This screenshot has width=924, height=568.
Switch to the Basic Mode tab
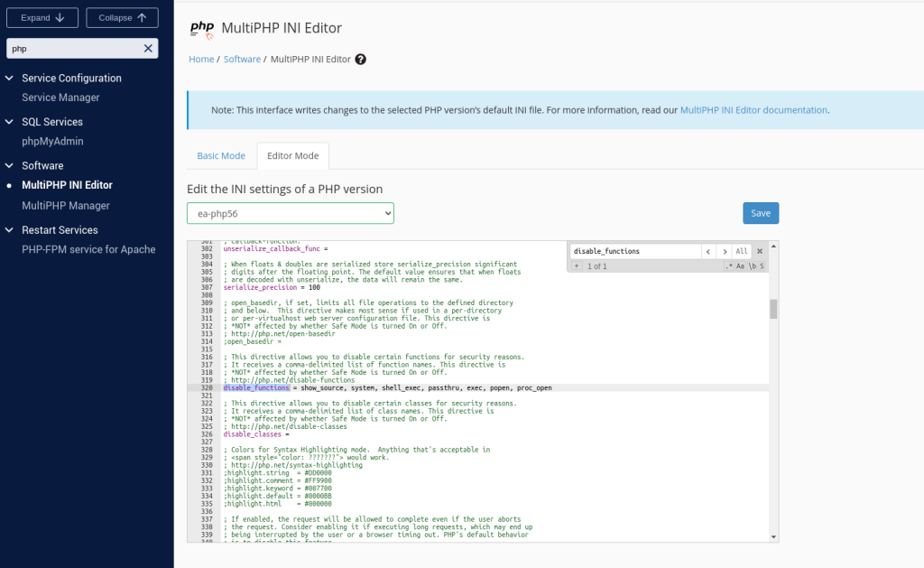click(221, 156)
